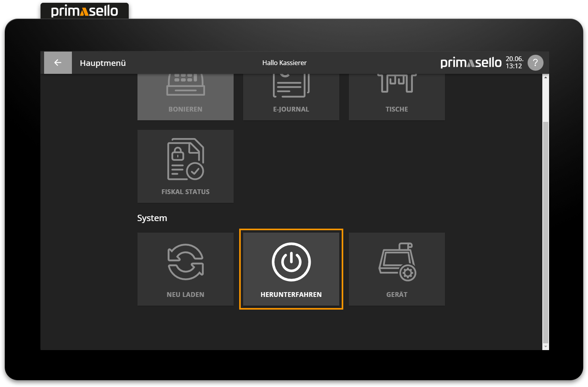This screenshot has width=588, height=387.
Task: Open help with the question mark icon
Action: [535, 63]
